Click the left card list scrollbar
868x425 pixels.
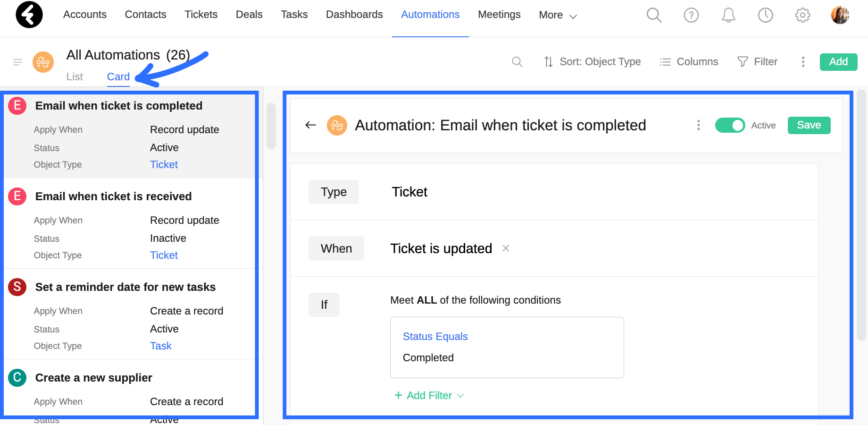pos(271,126)
